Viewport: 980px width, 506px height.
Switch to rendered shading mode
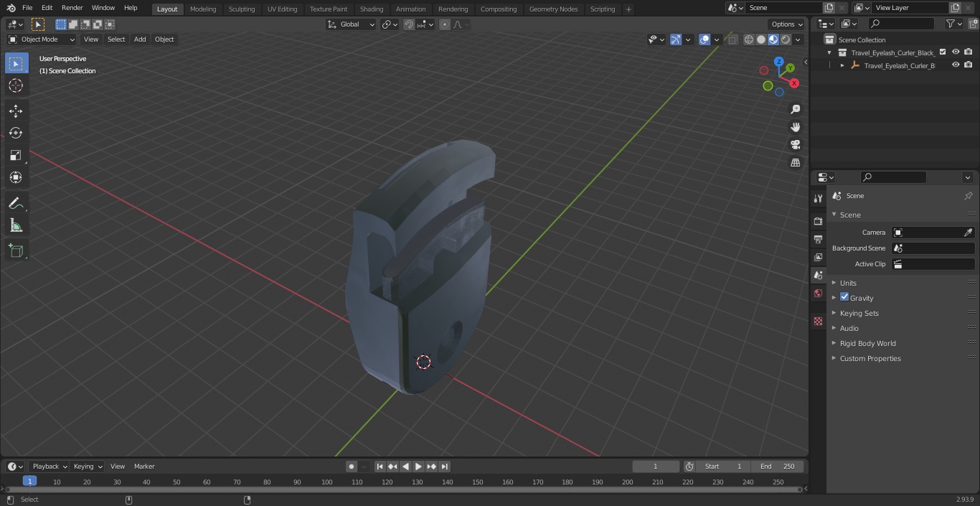point(786,39)
